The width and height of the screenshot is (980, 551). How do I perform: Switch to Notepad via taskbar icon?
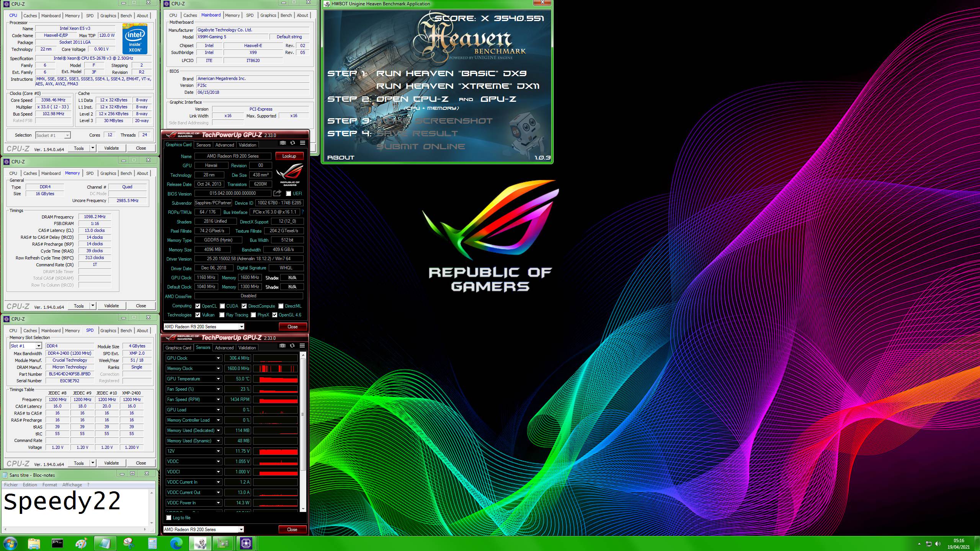[105, 543]
